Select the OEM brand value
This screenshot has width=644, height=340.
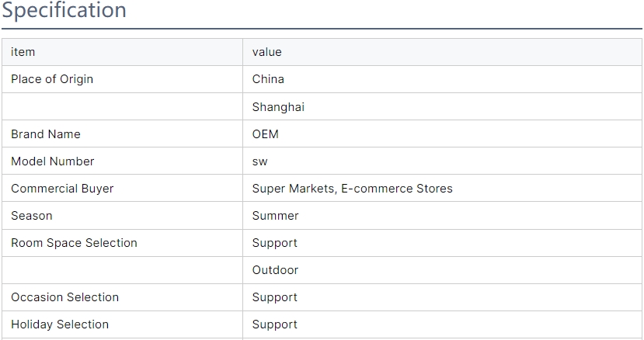(x=265, y=134)
